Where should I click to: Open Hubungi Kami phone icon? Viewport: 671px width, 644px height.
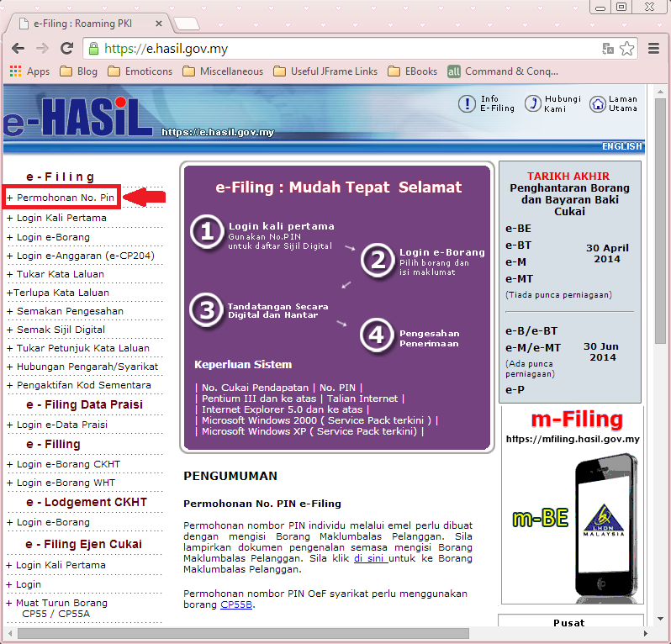click(532, 103)
